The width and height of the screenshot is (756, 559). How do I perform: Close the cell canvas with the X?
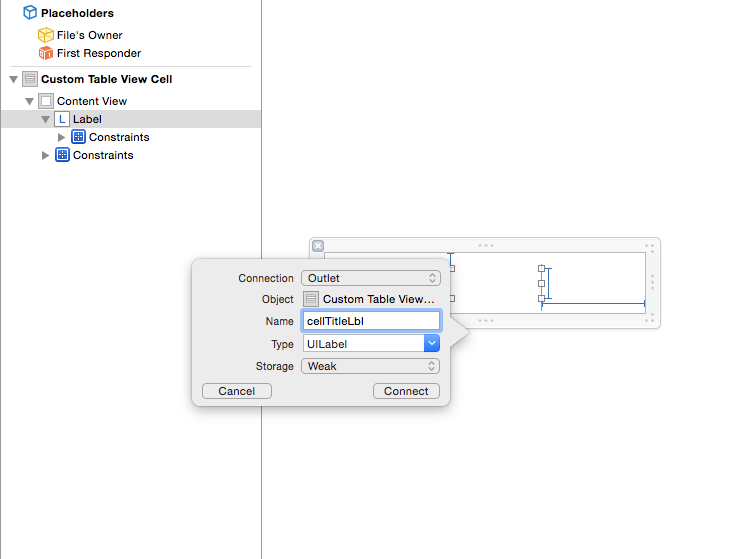[x=318, y=246]
